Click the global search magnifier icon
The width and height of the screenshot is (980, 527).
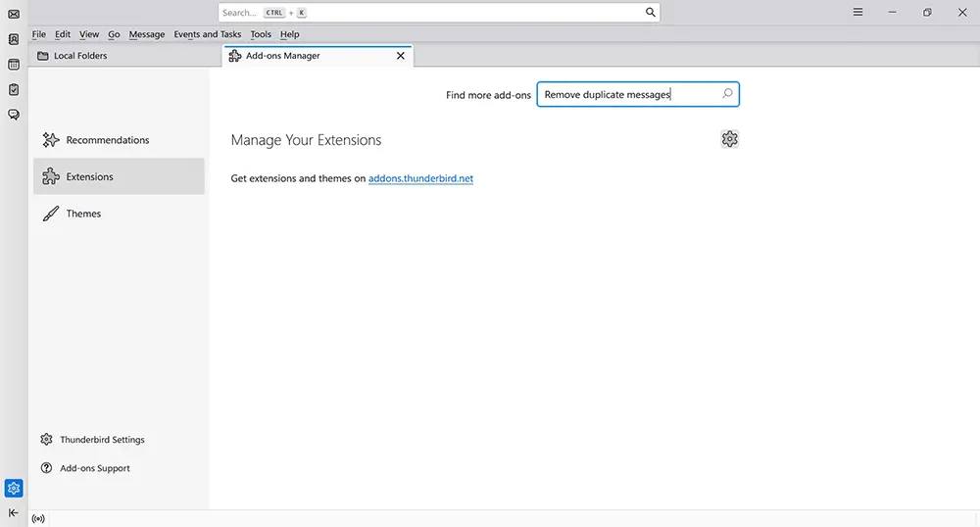click(x=650, y=13)
